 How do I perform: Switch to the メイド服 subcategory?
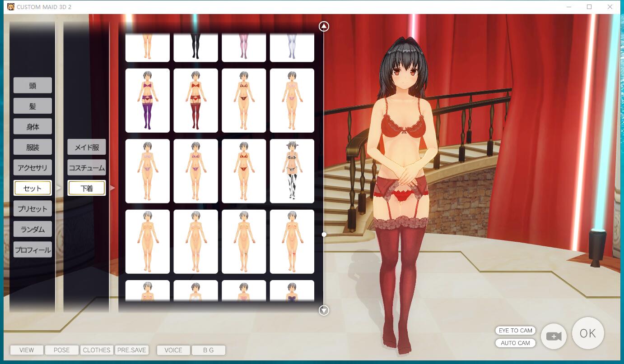pos(87,147)
